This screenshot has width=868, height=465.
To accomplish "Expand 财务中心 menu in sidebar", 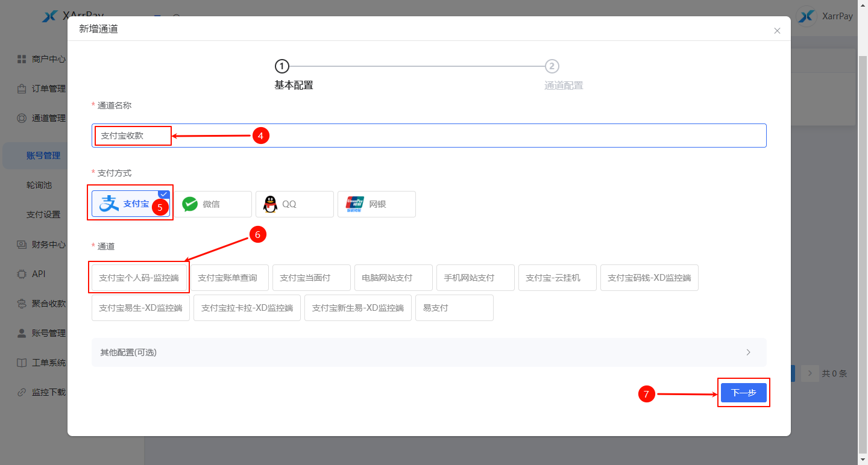I will 48,245.
